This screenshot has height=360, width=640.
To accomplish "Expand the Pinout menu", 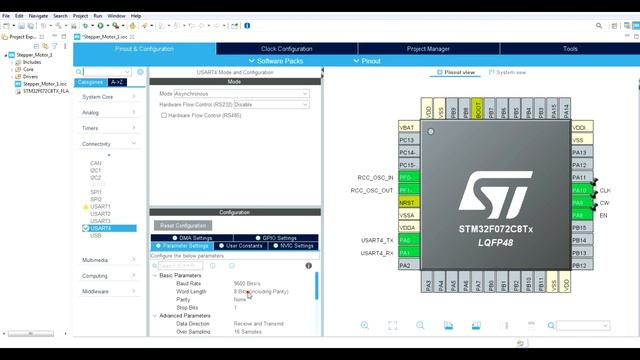I will coord(367,61).
